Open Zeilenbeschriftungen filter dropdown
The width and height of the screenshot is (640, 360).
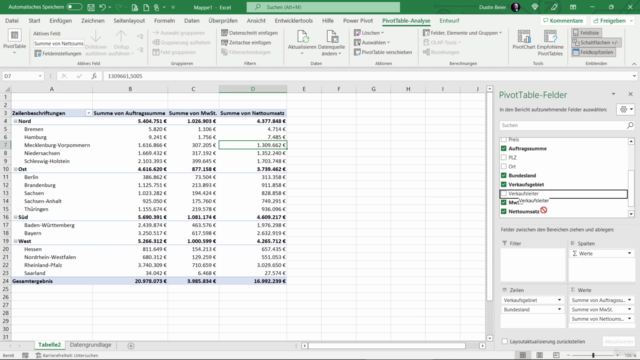pyautogui.click(x=88, y=113)
